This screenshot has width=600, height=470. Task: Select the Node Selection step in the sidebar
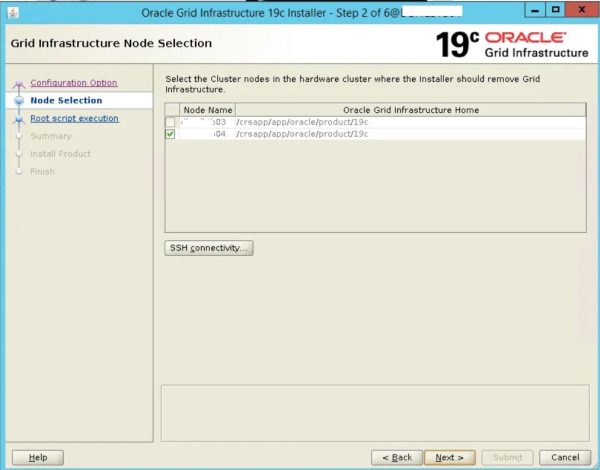coord(66,101)
